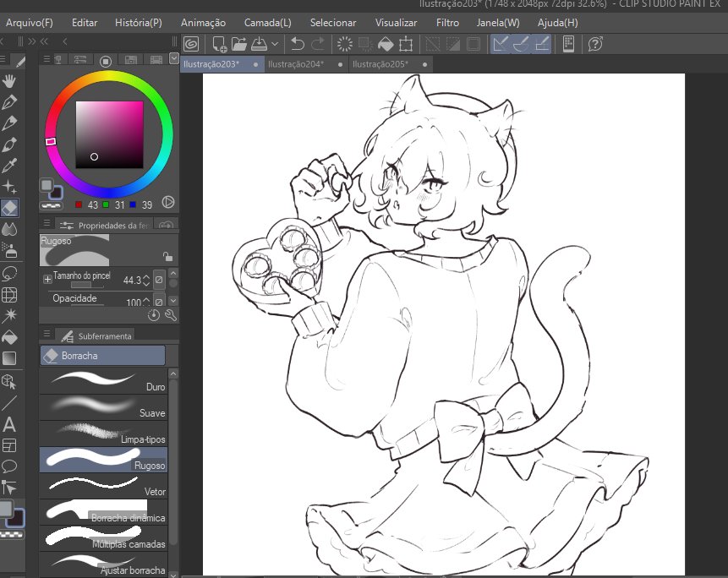Screen dimensions: 728x578
Task: Select the main foreground color swatch
Action: (46, 186)
